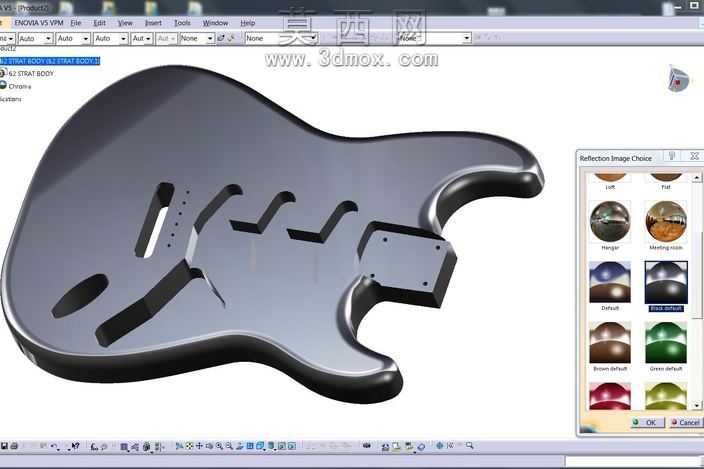Screen dimensions: 704x469
Task: Click the scroll down arrow in reflection list
Action: [696, 405]
